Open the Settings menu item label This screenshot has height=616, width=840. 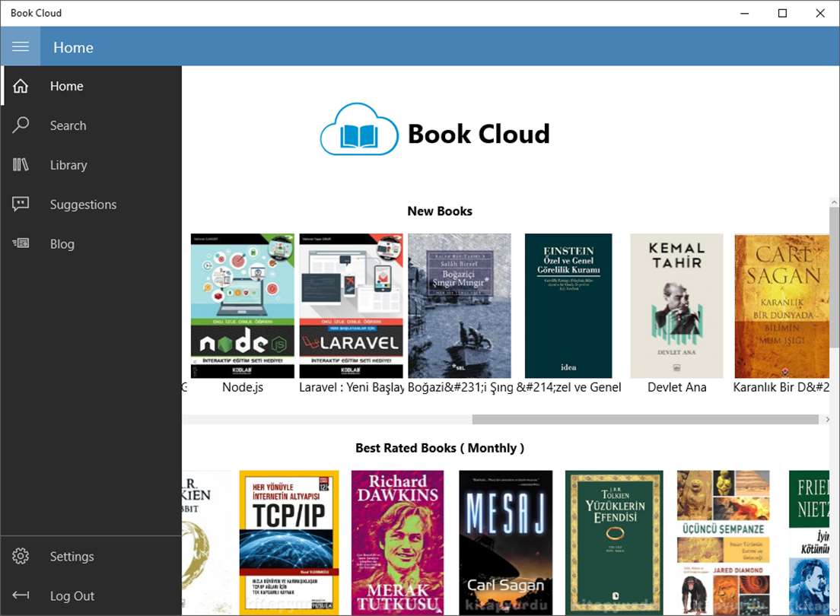click(72, 557)
